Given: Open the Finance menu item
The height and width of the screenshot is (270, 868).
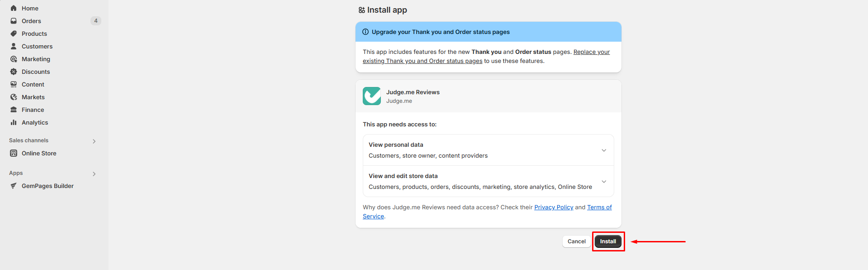Looking at the screenshot, I should coord(33,110).
